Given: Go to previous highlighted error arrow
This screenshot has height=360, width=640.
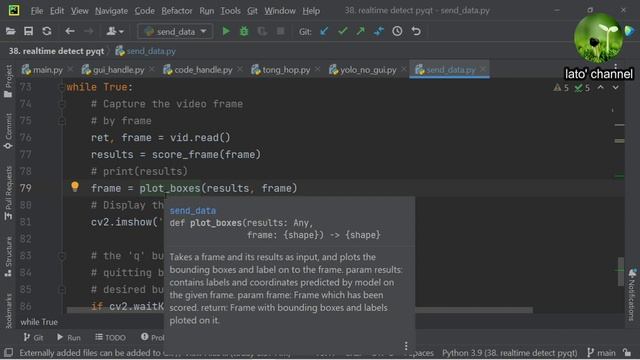Looking at the screenshot, I should (600, 87).
